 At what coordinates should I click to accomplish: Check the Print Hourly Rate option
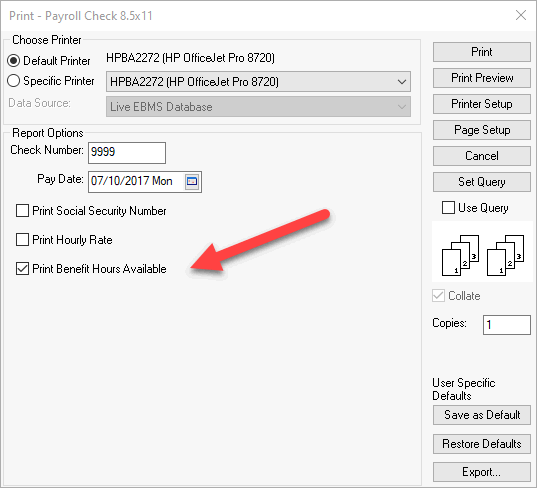(22, 240)
